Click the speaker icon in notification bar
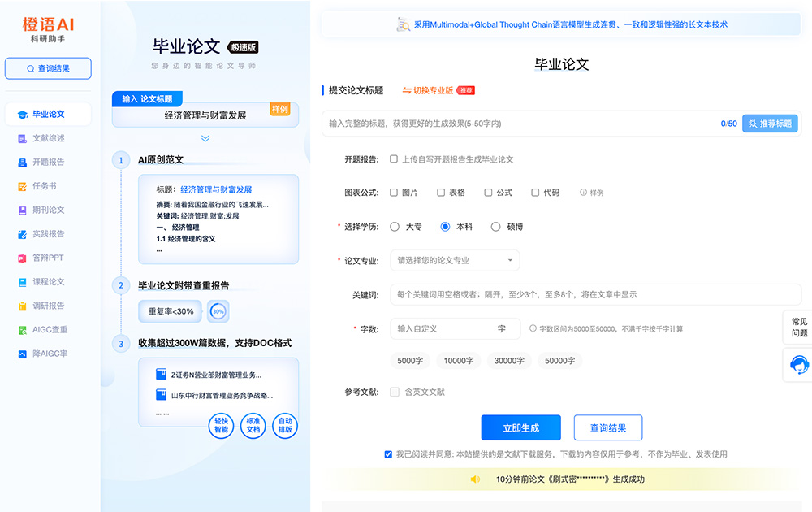 (475, 479)
